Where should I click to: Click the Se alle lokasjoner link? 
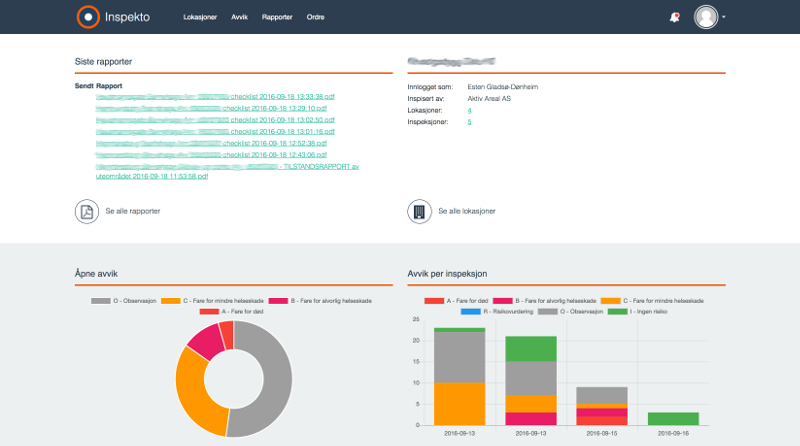click(x=467, y=211)
